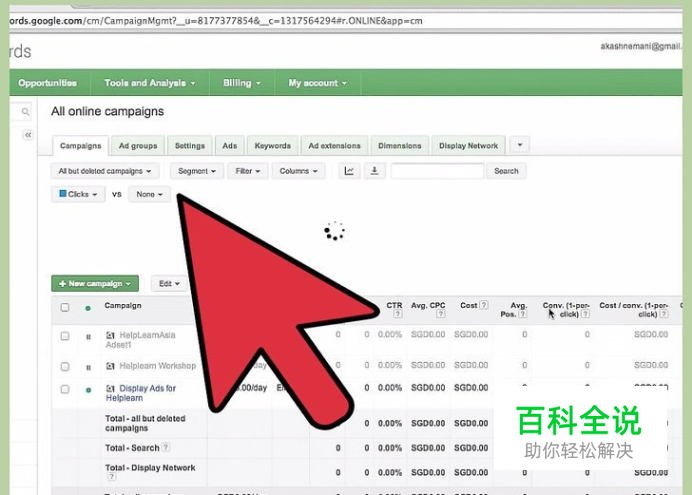Click the 'All online campaigns' heading
The width and height of the screenshot is (692, 495).
coord(107,111)
